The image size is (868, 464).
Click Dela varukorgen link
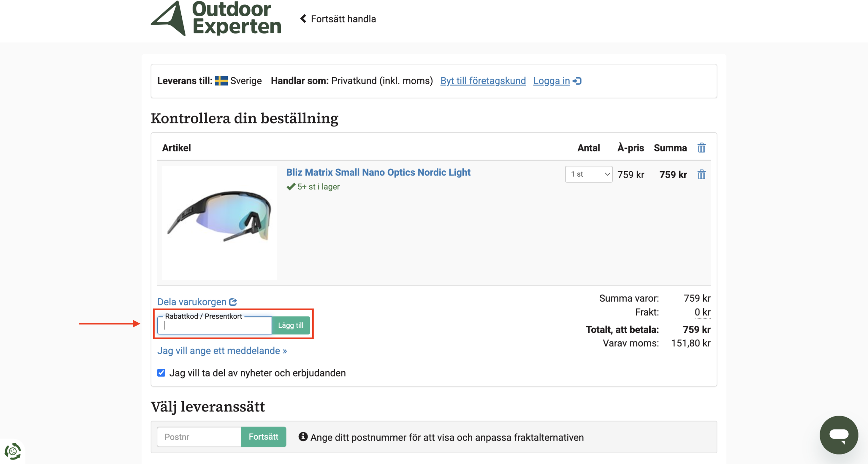192,302
